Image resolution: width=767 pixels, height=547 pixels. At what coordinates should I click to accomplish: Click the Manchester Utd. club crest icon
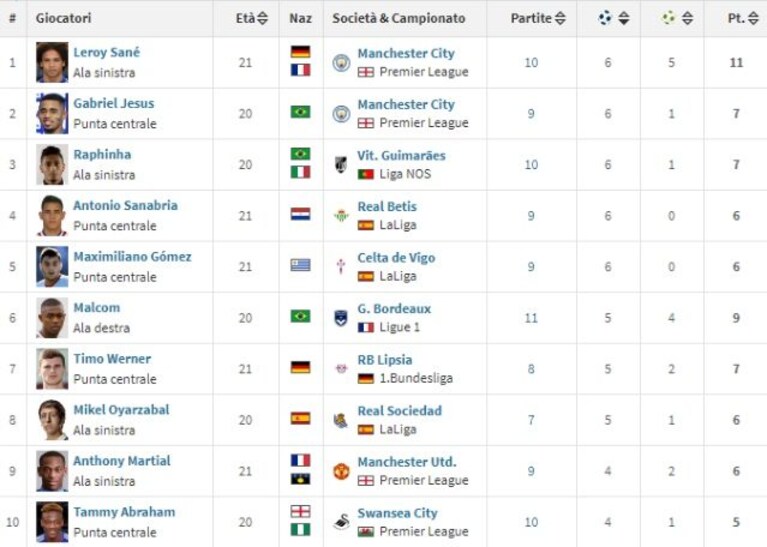click(x=341, y=471)
